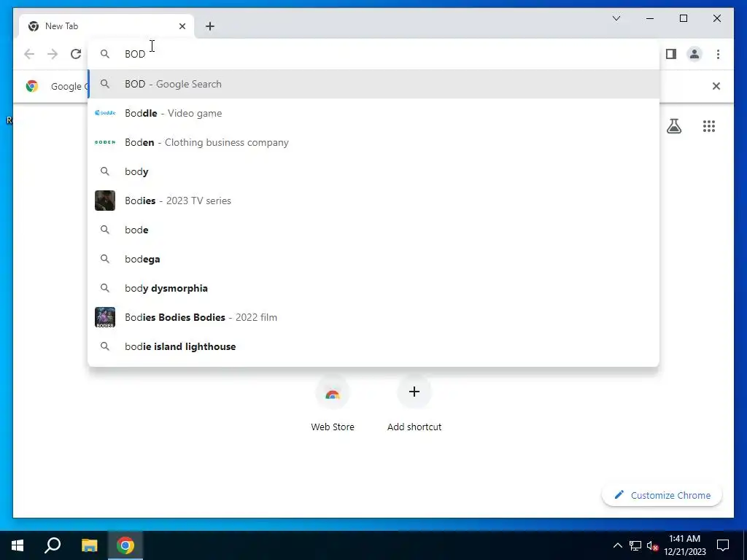
Task: Click the network status tray icon
Action: [x=635, y=545]
